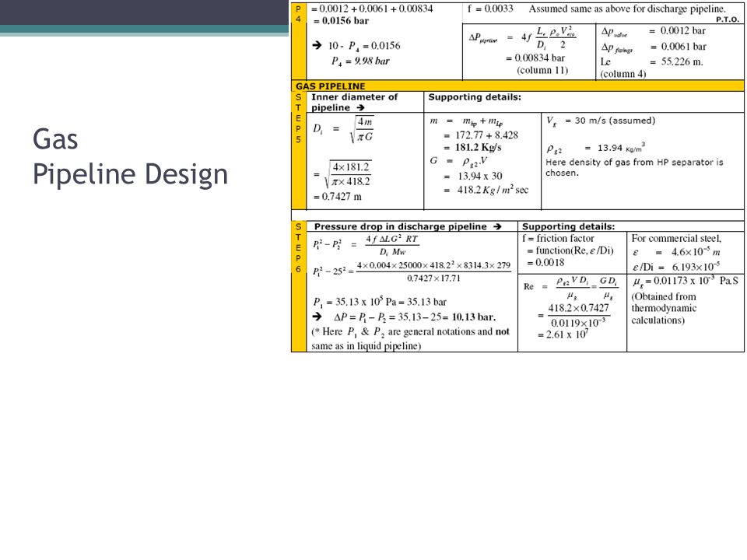The height and width of the screenshot is (560, 747).
Task: Select the '55.226 m.' equivalent length value
Action: coord(682,61)
